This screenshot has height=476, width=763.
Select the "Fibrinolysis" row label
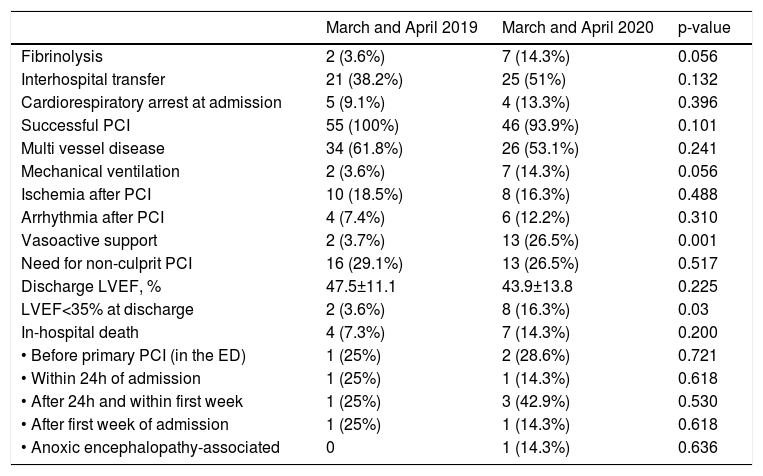tap(61, 59)
